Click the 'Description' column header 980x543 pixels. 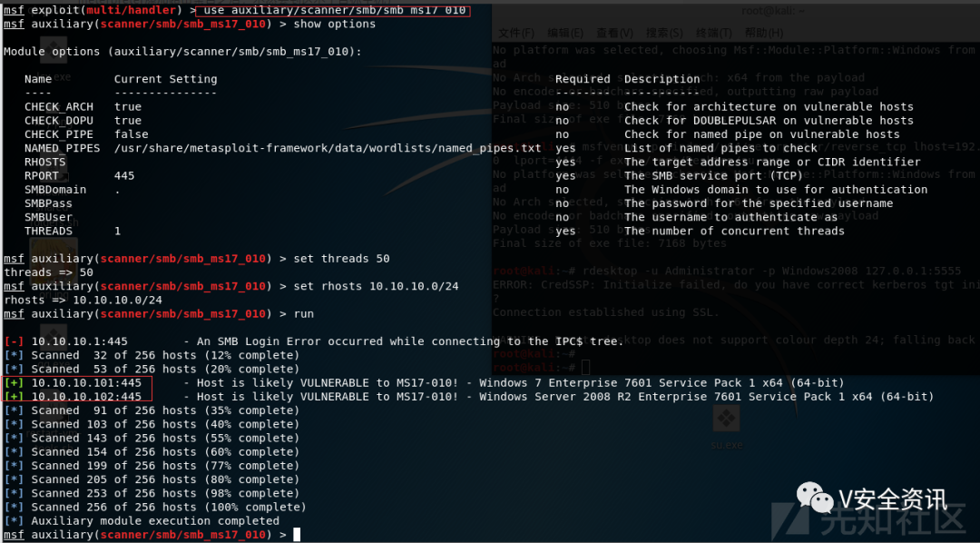[661, 79]
